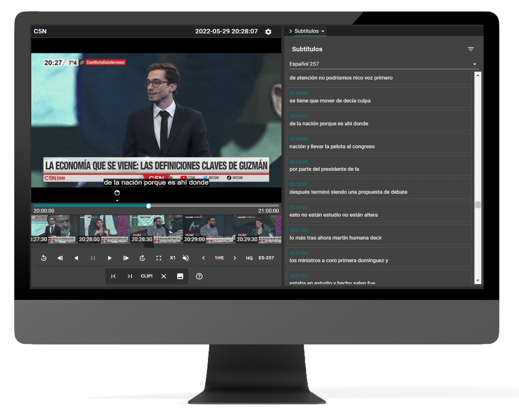Open the subtitles filter icon
Screen dimensions: 519x420
[x=471, y=49]
